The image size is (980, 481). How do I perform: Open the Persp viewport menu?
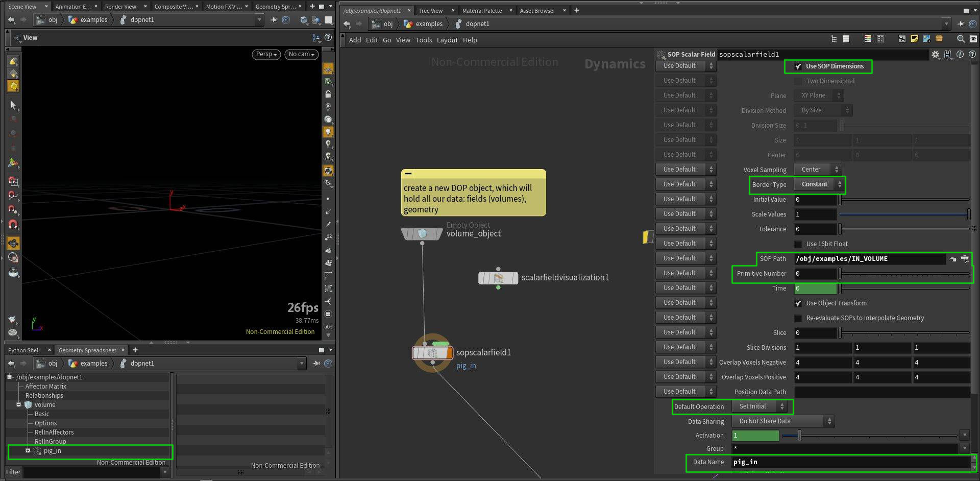[x=266, y=54]
